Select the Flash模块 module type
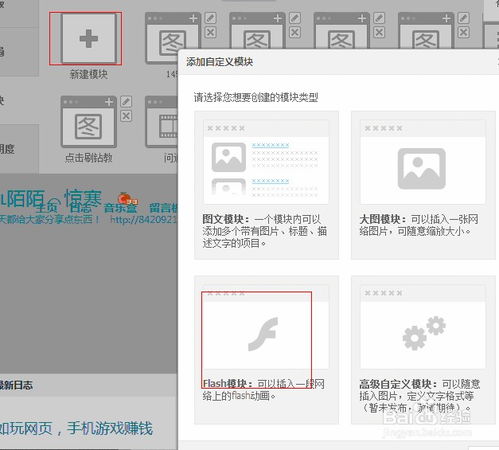 pos(266,349)
